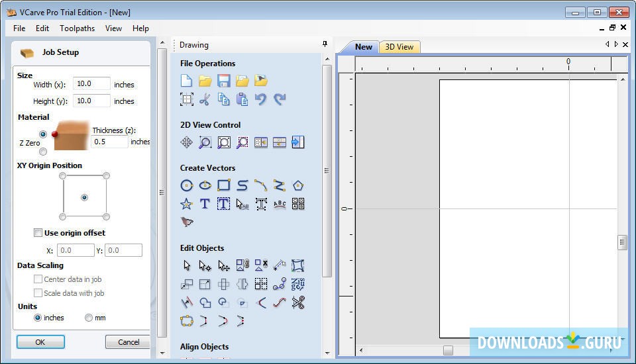Click the canvas vertical scrollbar thumb
636x364 pixels.
(x=622, y=242)
